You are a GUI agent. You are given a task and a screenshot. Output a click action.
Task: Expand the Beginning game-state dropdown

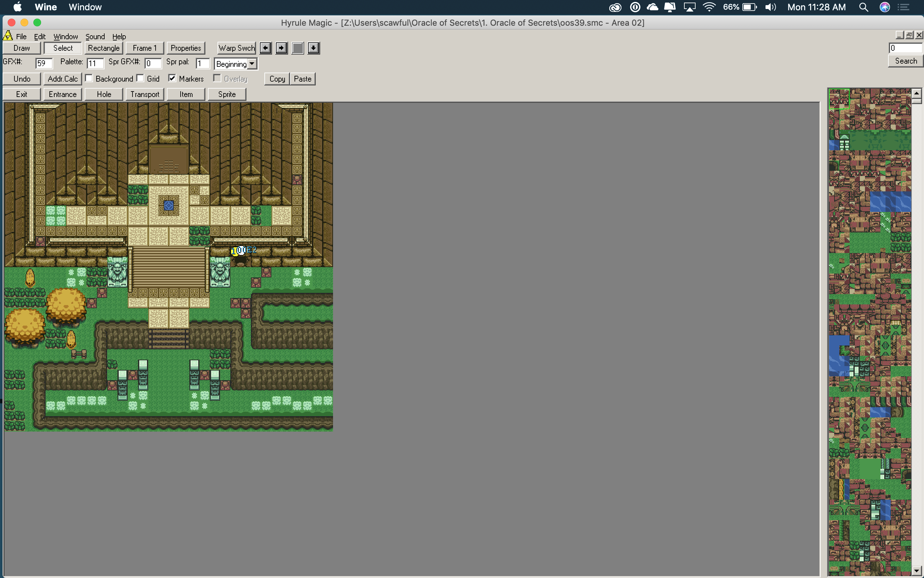pyautogui.click(x=252, y=64)
